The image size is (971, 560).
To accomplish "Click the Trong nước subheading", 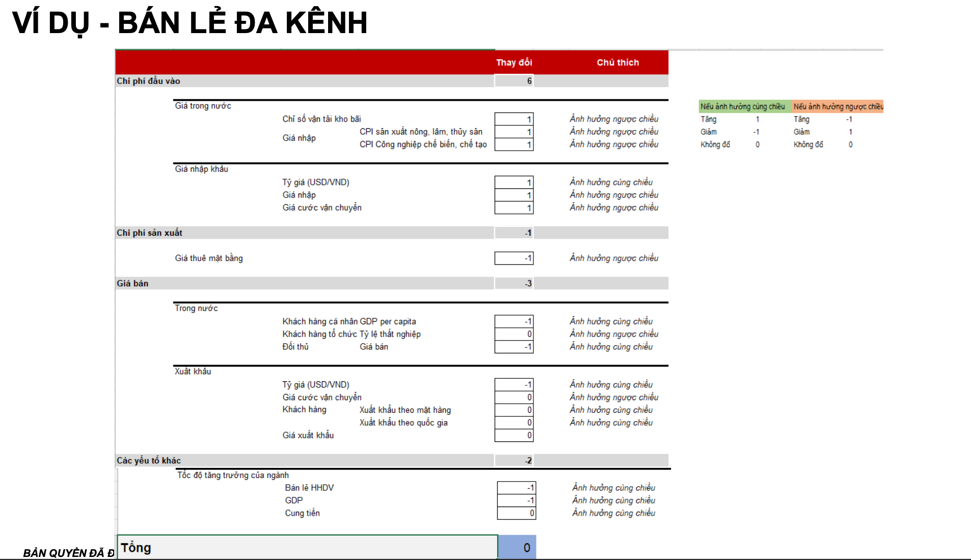I will click(196, 309).
